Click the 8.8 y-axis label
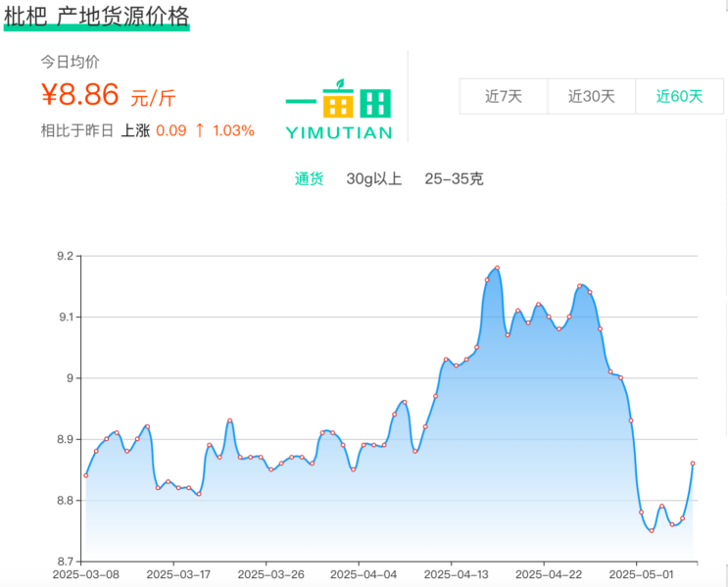Screen dimensions: 728x587 point(65,501)
